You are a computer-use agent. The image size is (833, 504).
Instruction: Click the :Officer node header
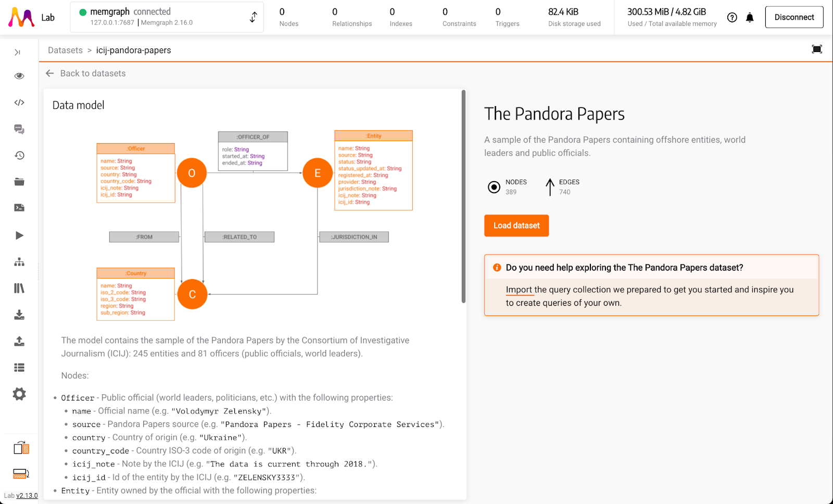(x=136, y=148)
